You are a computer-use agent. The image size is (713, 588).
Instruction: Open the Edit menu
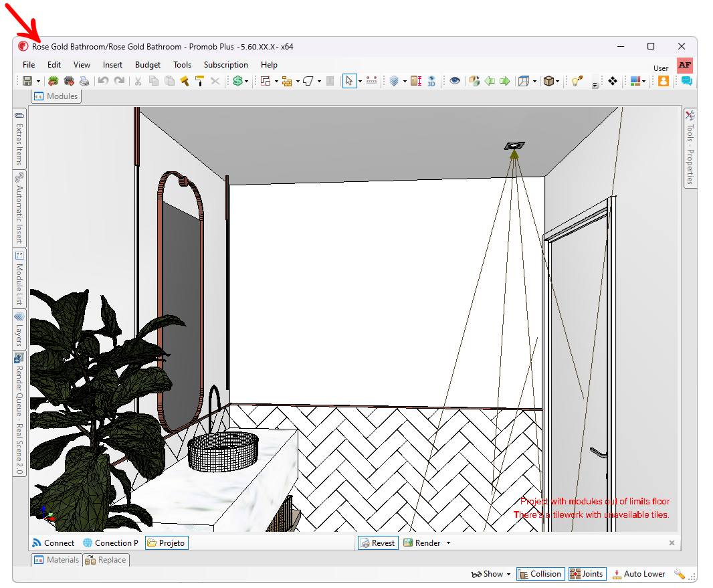54,65
